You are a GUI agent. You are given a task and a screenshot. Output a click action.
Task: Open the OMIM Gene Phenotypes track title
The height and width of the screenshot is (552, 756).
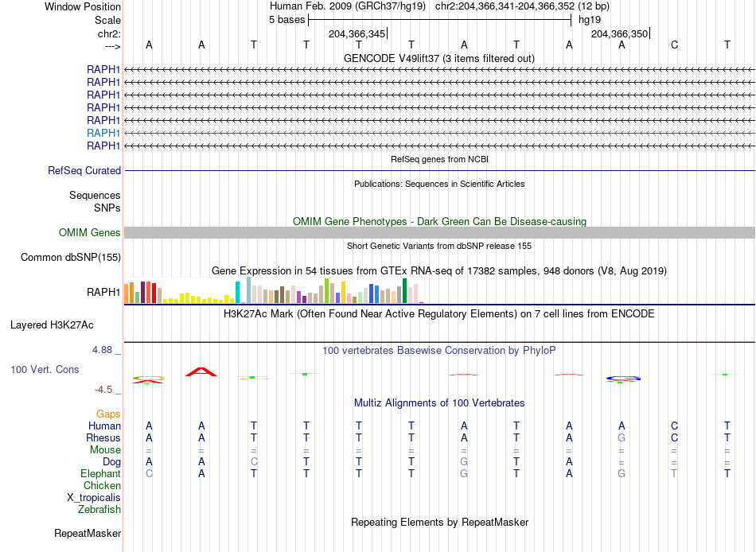coord(439,221)
